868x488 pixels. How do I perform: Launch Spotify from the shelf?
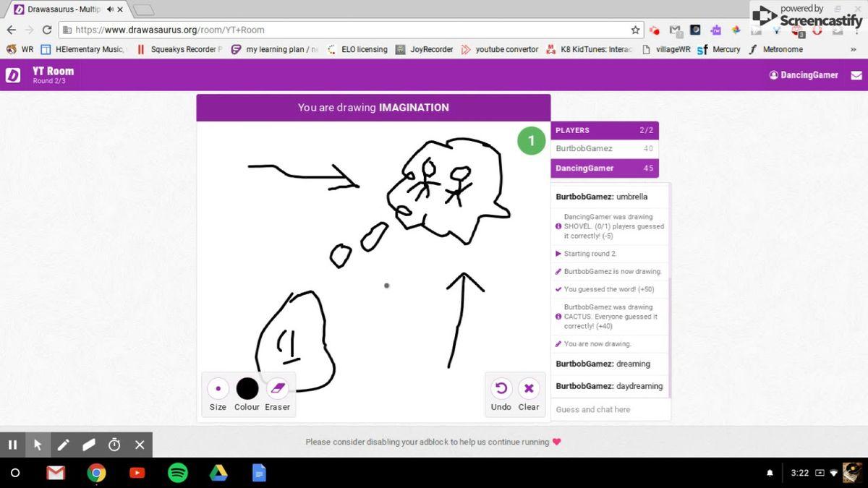[178, 473]
